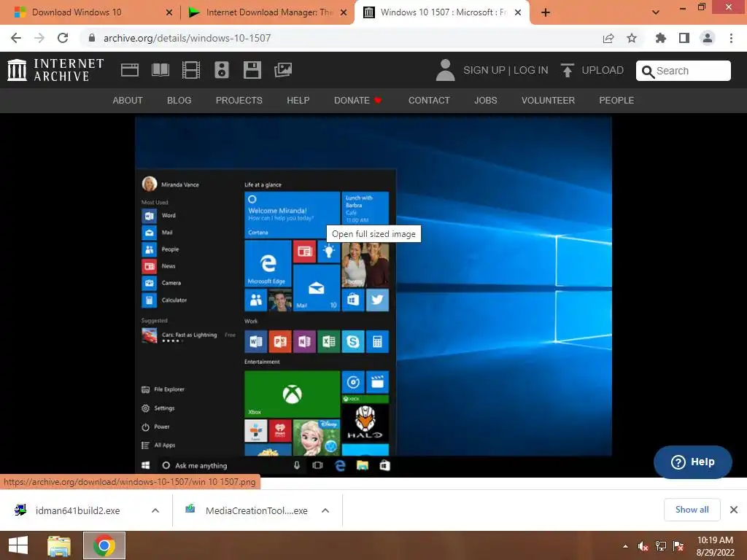Screen dimensions: 747x560
Task: Close the Windows 10 1507 tab
Action: pos(518,12)
